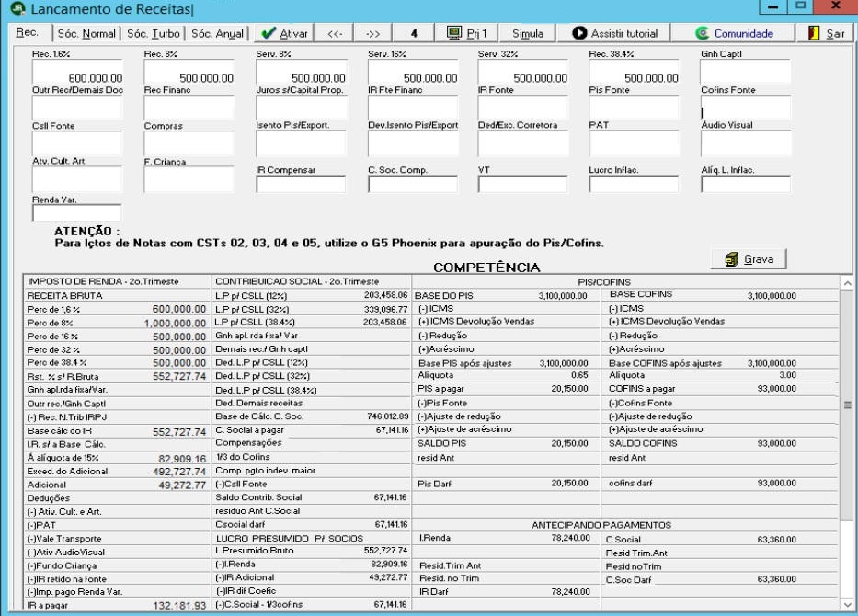Screen dimensions: 858x616
Task: Click the Sair exit door icon
Action: 814,33
